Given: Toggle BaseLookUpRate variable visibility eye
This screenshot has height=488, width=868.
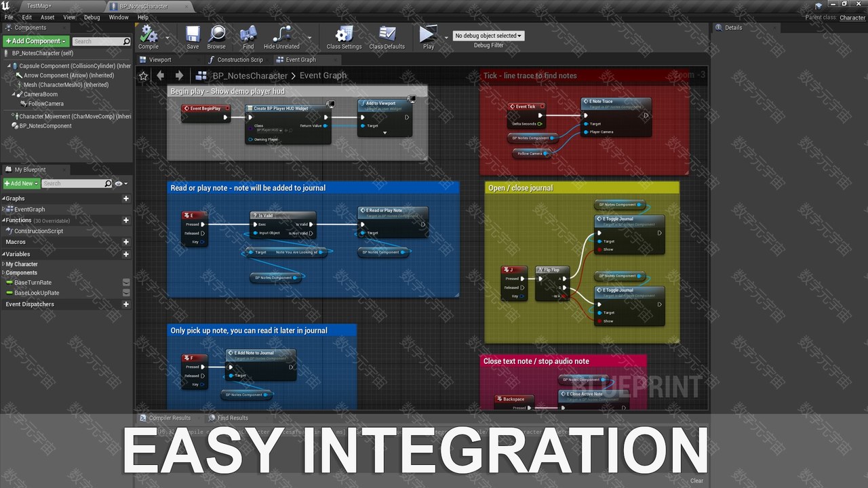Looking at the screenshot, I should tap(126, 293).
